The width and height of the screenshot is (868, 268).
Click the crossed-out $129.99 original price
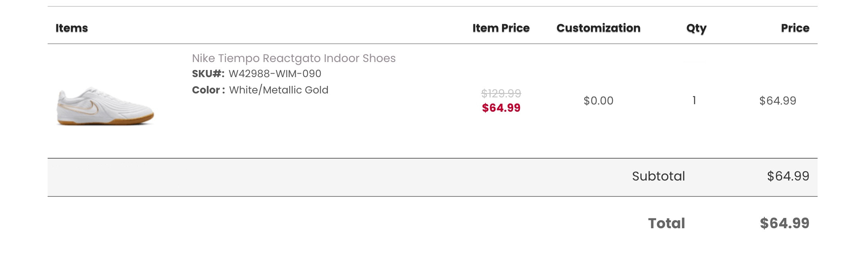[501, 93]
